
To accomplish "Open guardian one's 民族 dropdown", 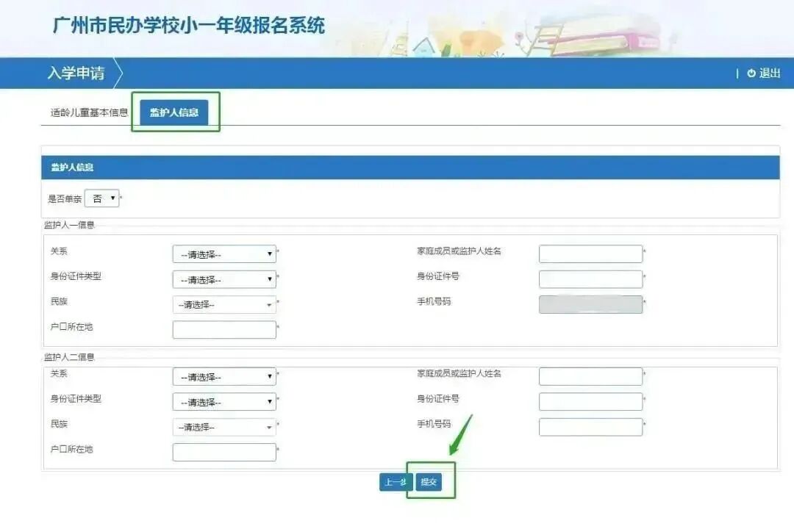I will tap(224, 304).
